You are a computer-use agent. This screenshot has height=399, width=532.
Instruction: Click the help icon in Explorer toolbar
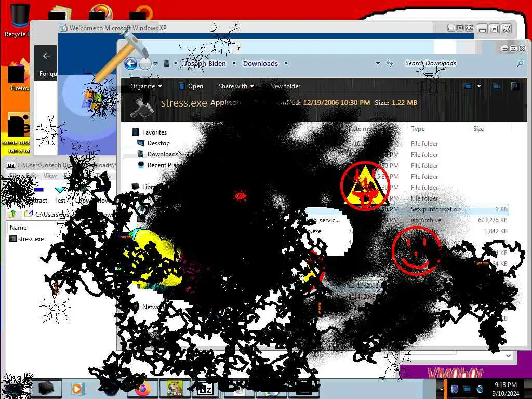pos(515,86)
